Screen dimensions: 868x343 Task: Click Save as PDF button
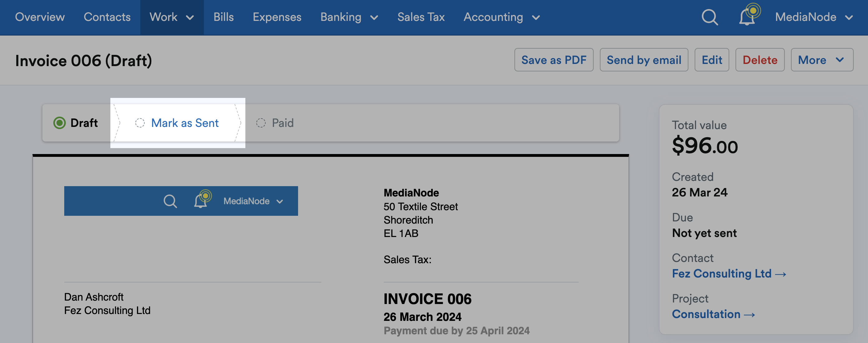[554, 60]
